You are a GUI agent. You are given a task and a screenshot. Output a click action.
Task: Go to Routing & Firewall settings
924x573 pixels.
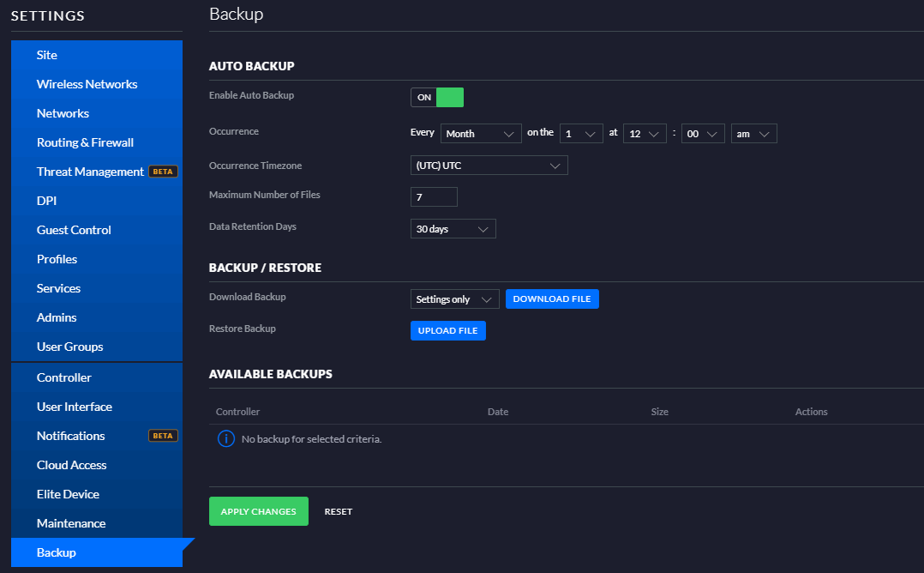[85, 142]
